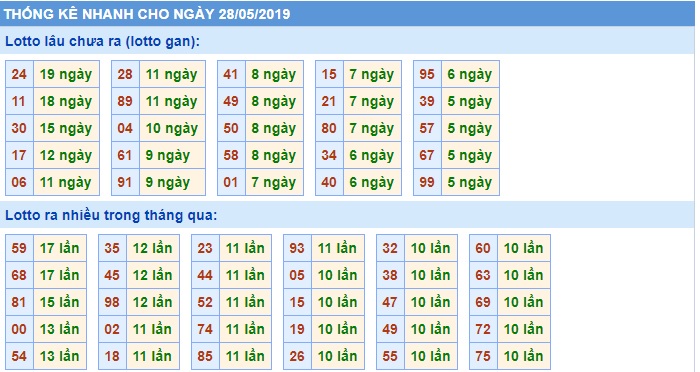Select the '11 lần' cell beside number 44

[246, 275]
